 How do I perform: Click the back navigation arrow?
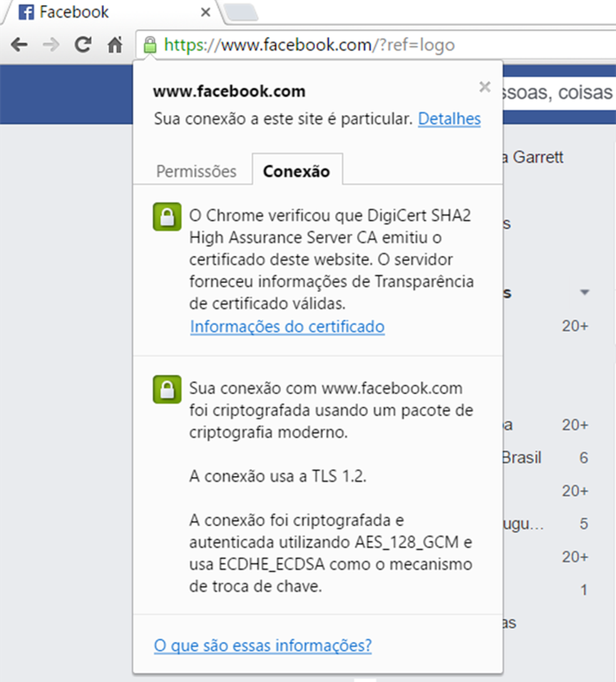19,44
